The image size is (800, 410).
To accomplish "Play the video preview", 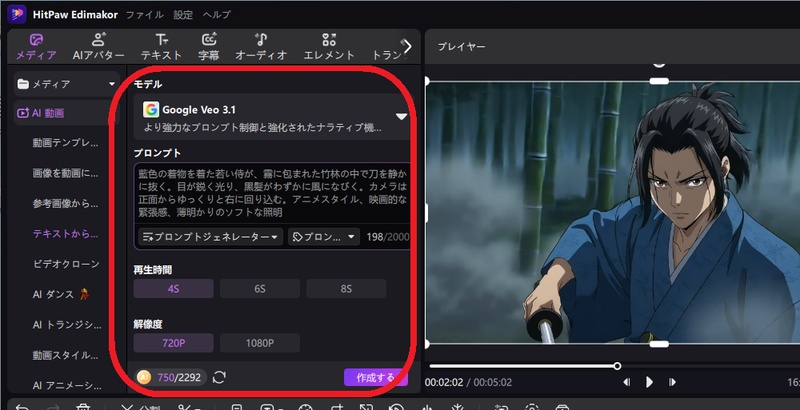I will [x=649, y=382].
